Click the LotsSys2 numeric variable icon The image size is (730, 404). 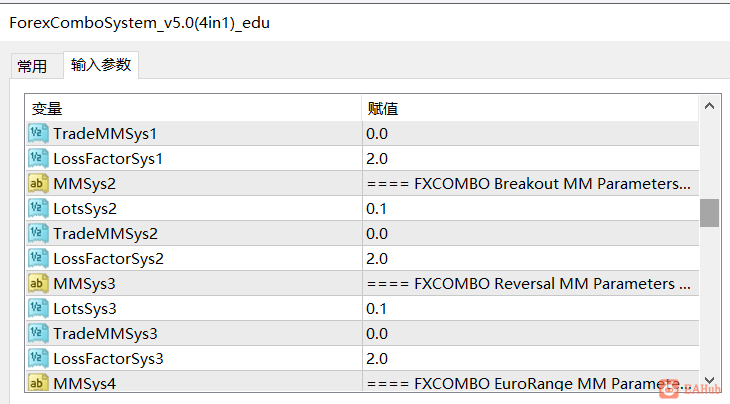[x=38, y=209]
